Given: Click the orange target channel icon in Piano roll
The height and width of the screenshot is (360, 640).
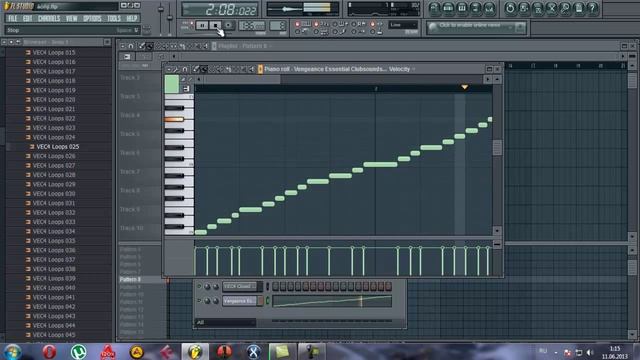Looking at the screenshot, I should point(260,69).
